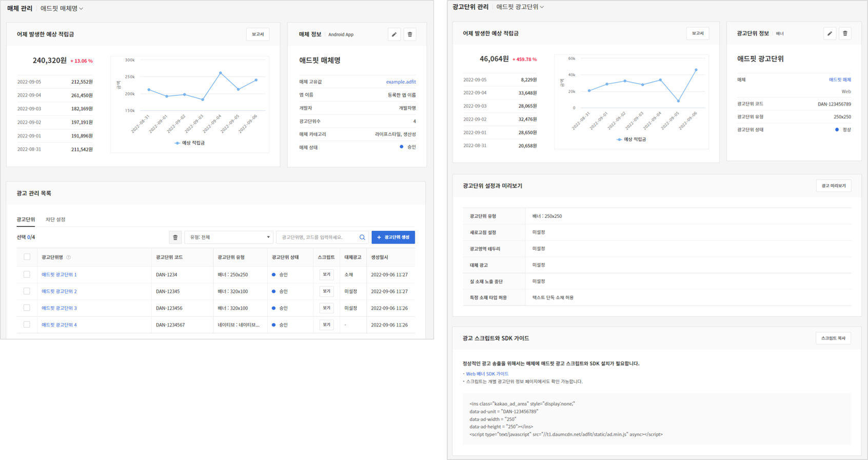Click the 소재 value in 대체광고 column

pyautogui.click(x=348, y=275)
